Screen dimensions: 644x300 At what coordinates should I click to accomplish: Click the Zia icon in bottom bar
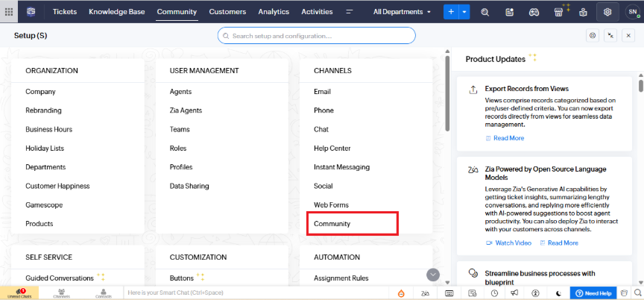tap(425, 293)
